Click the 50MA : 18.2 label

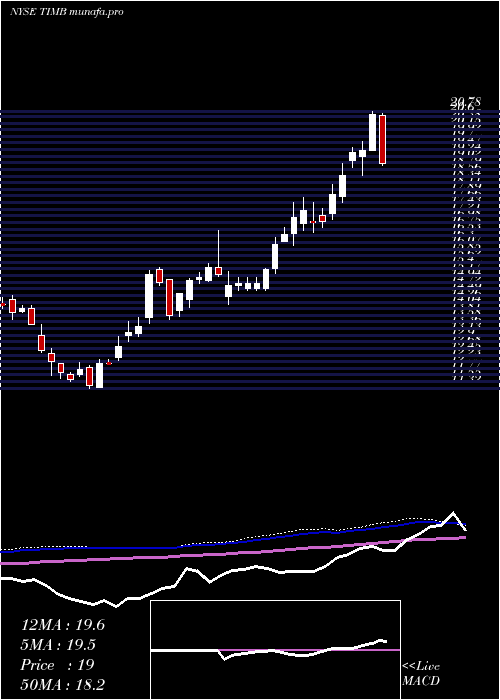coord(63,684)
